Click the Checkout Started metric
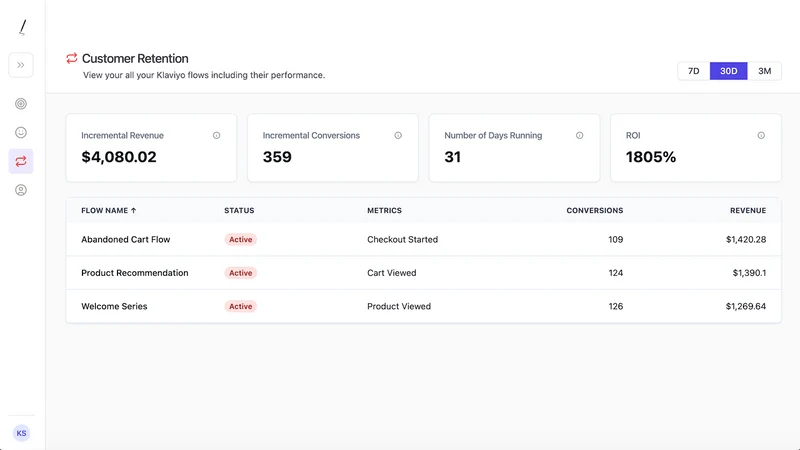800x450 pixels. (x=403, y=239)
